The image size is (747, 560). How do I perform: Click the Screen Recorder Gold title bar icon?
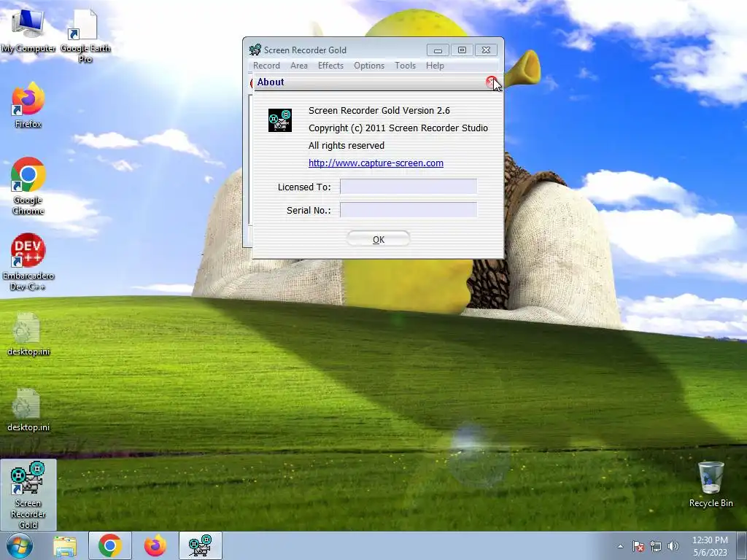(255, 50)
